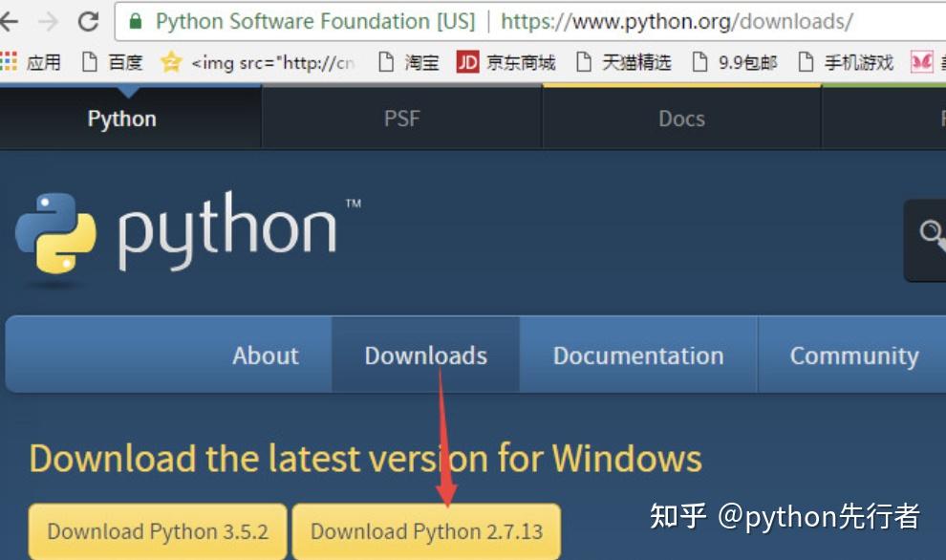Open the About page link
This screenshot has width=946, height=560.
tap(266, 355)
